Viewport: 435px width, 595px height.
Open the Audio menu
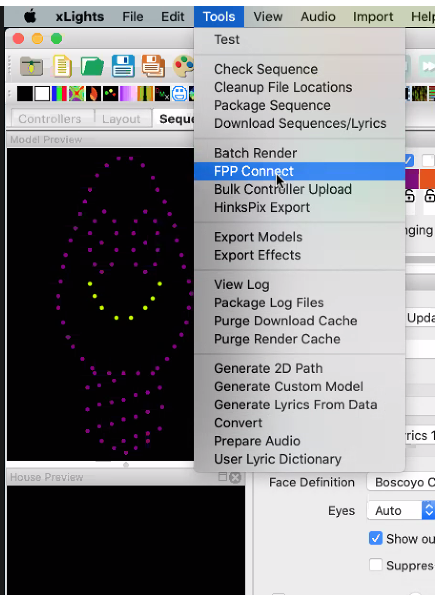click(x=318, y=17)
